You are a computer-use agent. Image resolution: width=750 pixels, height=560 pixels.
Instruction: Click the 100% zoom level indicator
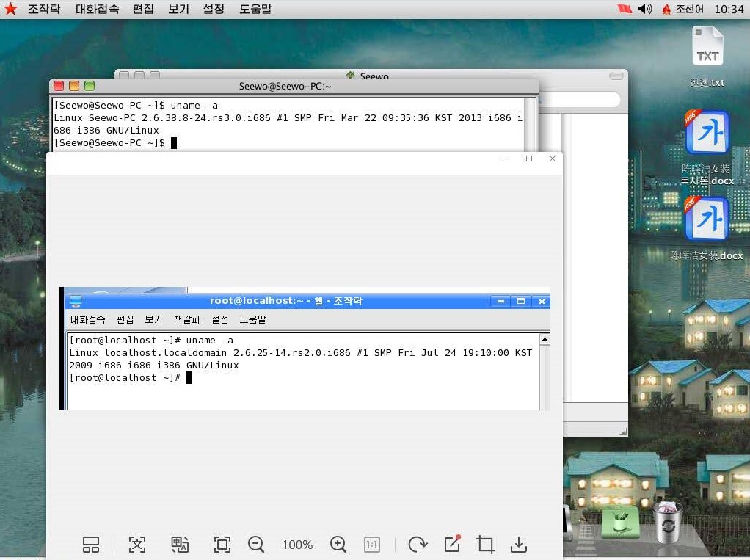297,545
